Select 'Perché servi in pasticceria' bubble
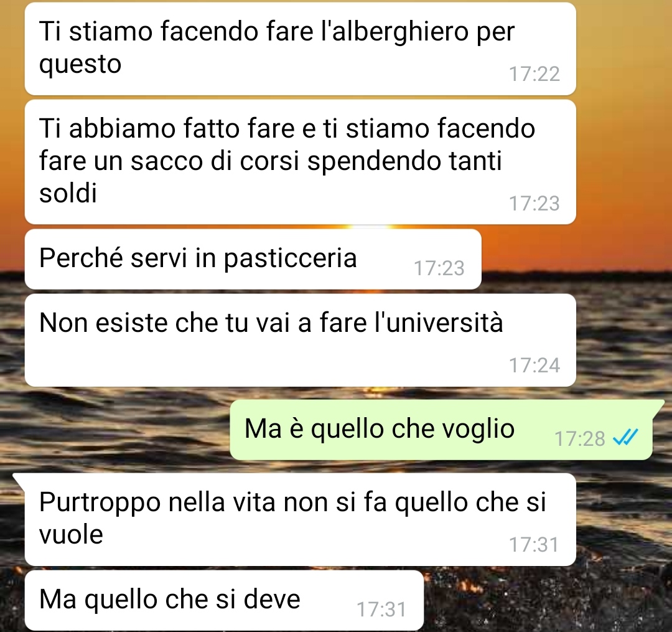Viewport: 672px width, 632px height. 253,259
